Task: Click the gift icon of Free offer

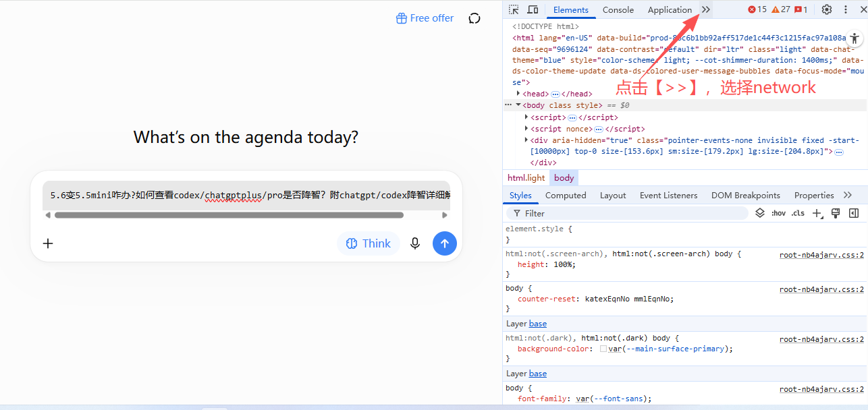Action: 402,18
